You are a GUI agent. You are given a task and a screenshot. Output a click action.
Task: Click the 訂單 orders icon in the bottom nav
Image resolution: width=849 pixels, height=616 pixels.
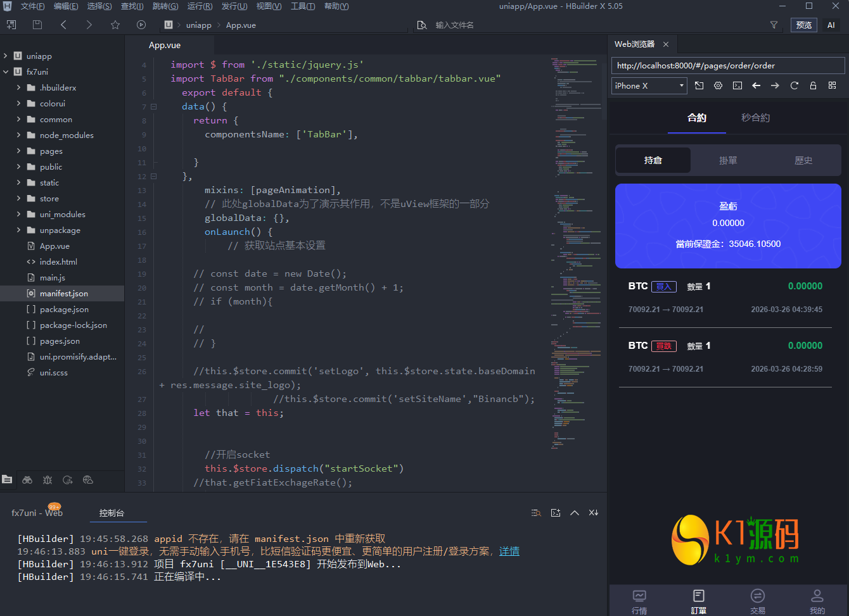(x=698, y=596)
